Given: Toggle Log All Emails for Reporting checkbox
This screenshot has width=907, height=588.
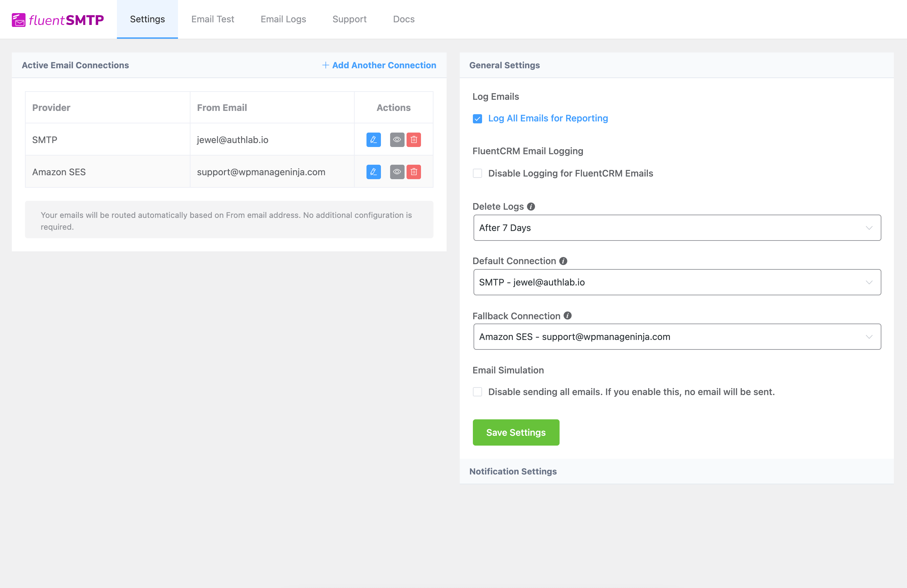Looking at the screenshot, I should coord(477,119).
